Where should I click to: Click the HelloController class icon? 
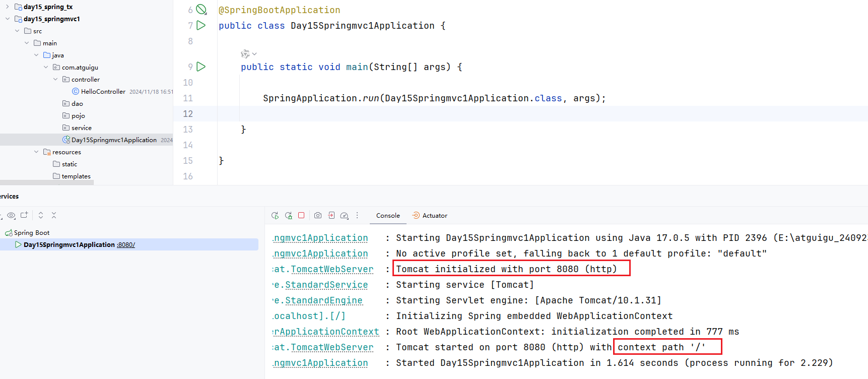76,91
